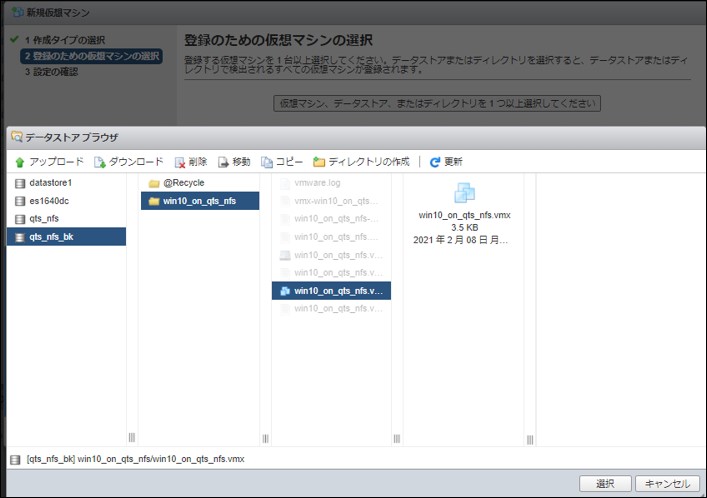Open the qts_nfs datastore

pyautogui.click(x=44, y=219)
